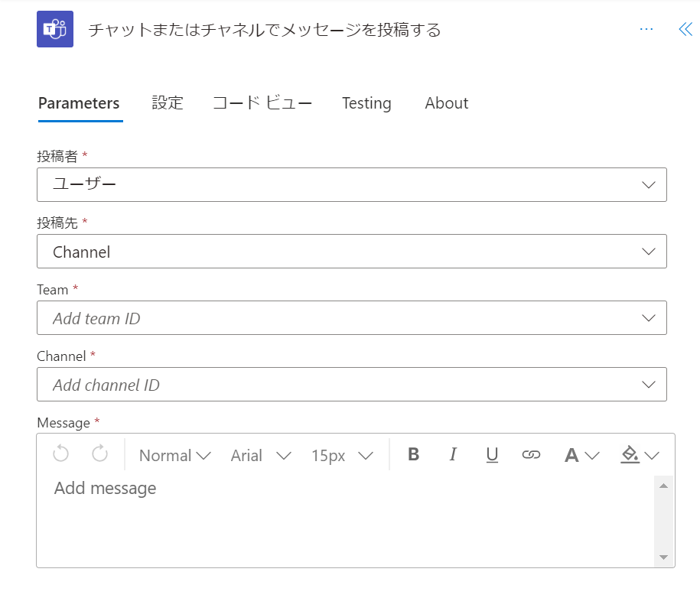Screen dimensions: 700x598
Task: Collapse the action panel with the double chevron
Action: (x=685, y=28)
